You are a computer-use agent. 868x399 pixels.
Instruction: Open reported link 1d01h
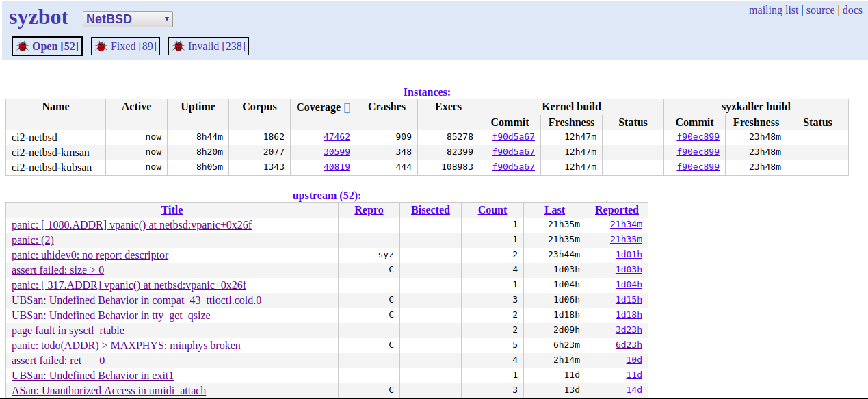click(x=629, y=255)
